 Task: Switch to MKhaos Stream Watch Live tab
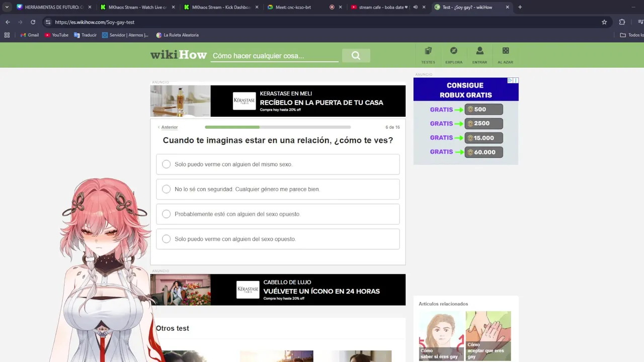pyautogui.click(x=137, y=7)
